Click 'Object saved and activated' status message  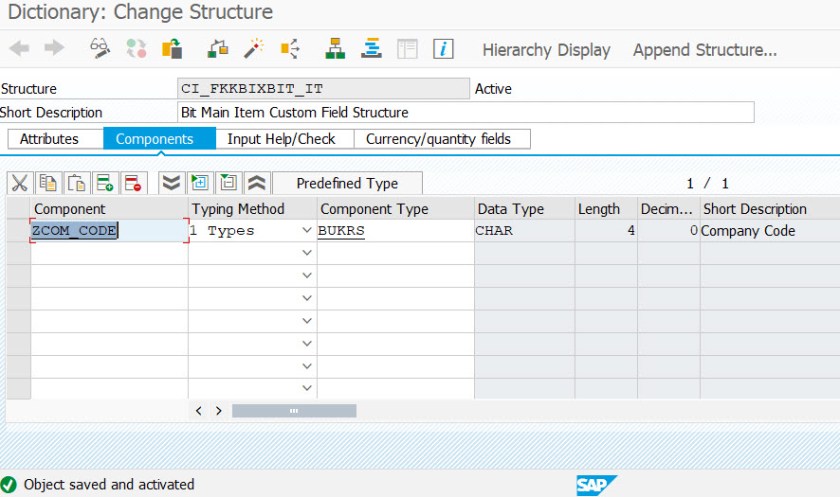(x=109, y=484)
